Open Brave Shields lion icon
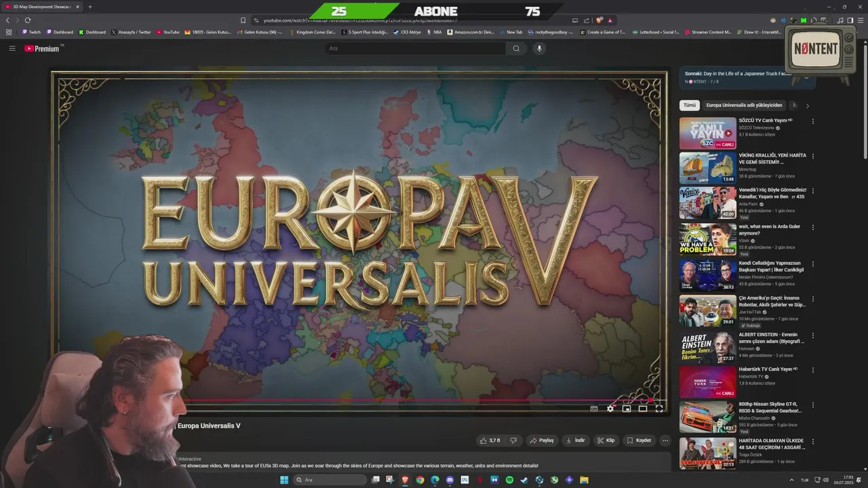 click(599, 20)
